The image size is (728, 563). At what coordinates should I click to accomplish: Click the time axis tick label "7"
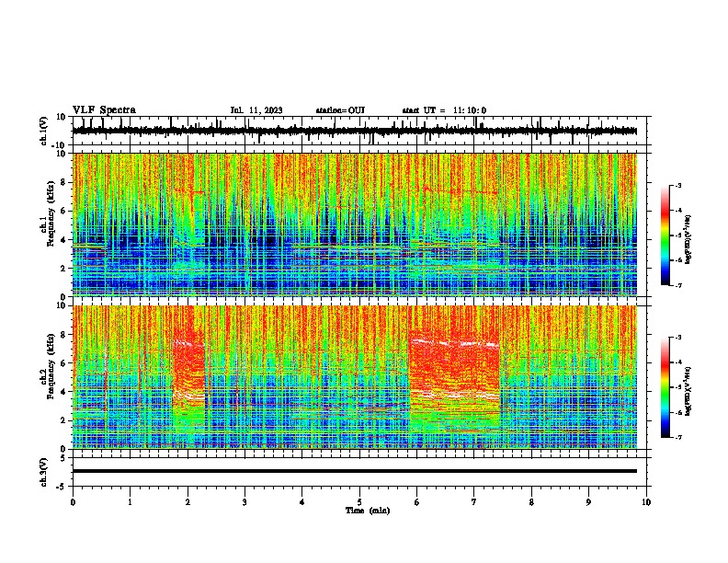[x=474, y=502]
